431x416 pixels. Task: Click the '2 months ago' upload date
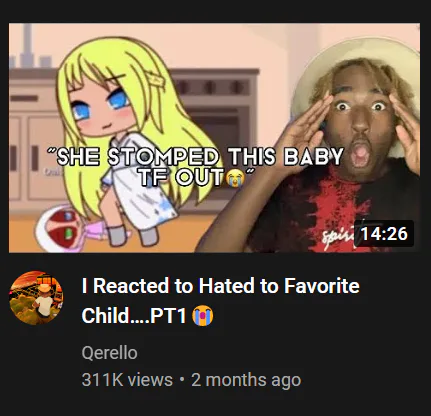[246, 380]
